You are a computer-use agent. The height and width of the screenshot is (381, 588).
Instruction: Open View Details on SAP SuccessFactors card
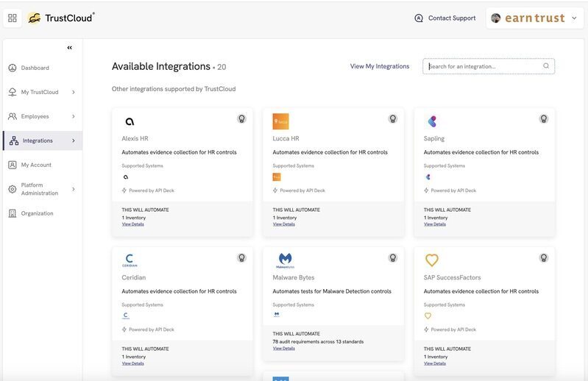[435, 363]
